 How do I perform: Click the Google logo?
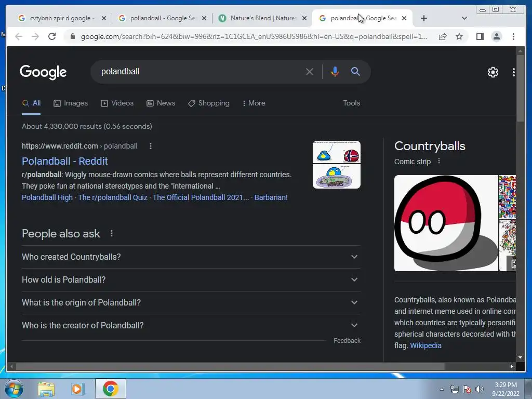point(43,72)
